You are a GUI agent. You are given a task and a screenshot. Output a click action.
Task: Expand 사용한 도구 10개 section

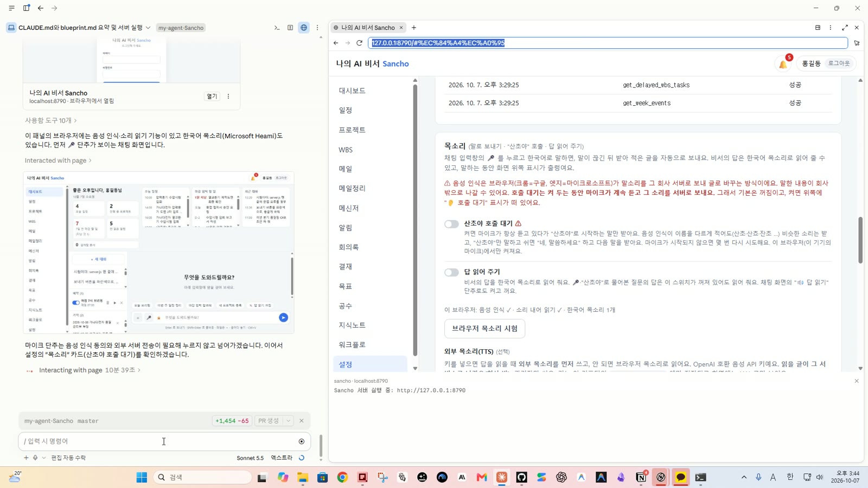click(50, 120)
